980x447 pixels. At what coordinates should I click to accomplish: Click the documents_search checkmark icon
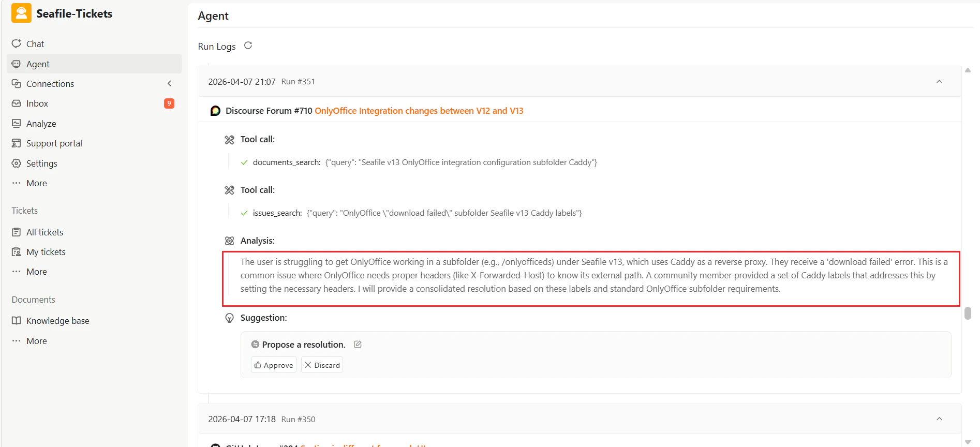pos(244,162)
